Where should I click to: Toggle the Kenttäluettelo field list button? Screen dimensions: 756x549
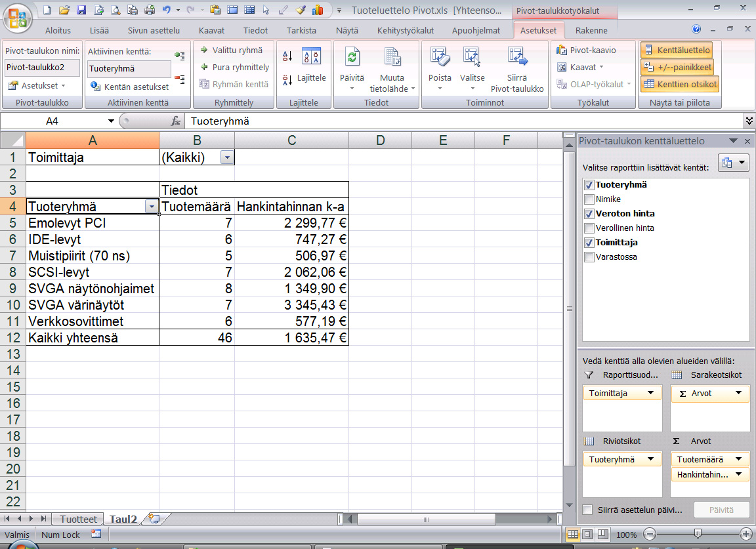point(677,50)
